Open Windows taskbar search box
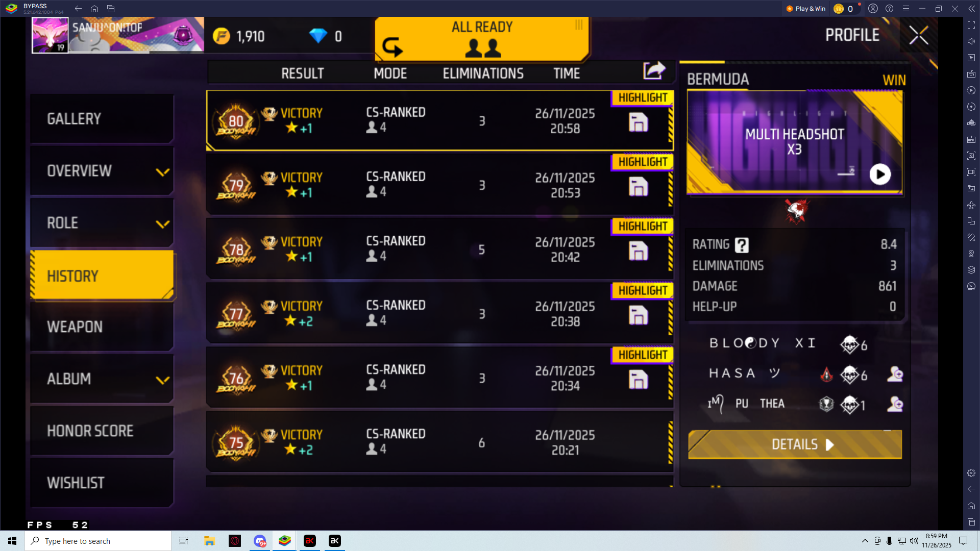This screenshot has height=551, width=980. coord(98,541)
